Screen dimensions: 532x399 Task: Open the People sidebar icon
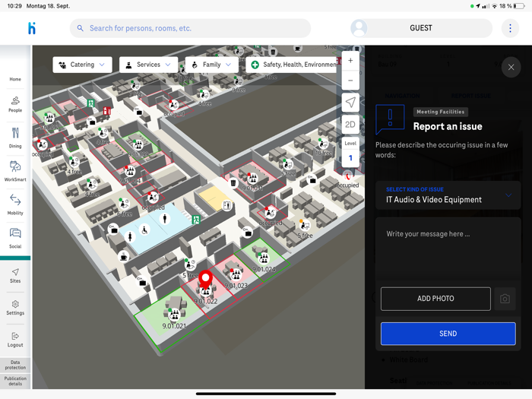15,101
